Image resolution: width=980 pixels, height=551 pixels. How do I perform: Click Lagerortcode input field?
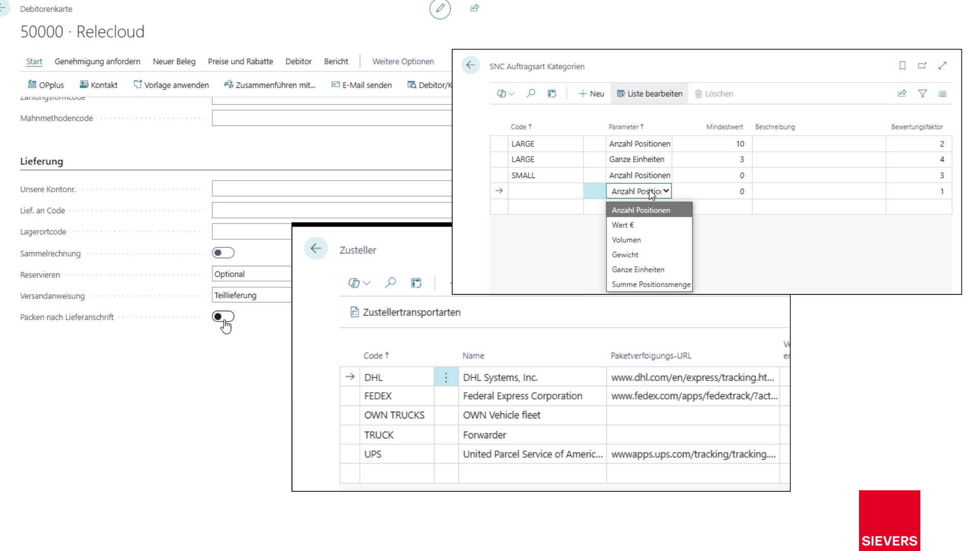point(252,232)
